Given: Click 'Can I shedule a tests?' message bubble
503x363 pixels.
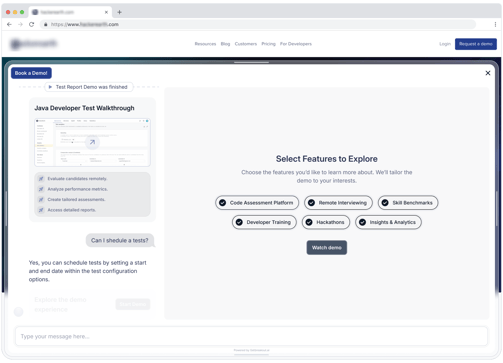Looking at the screenshot, I should pos(120,240).
